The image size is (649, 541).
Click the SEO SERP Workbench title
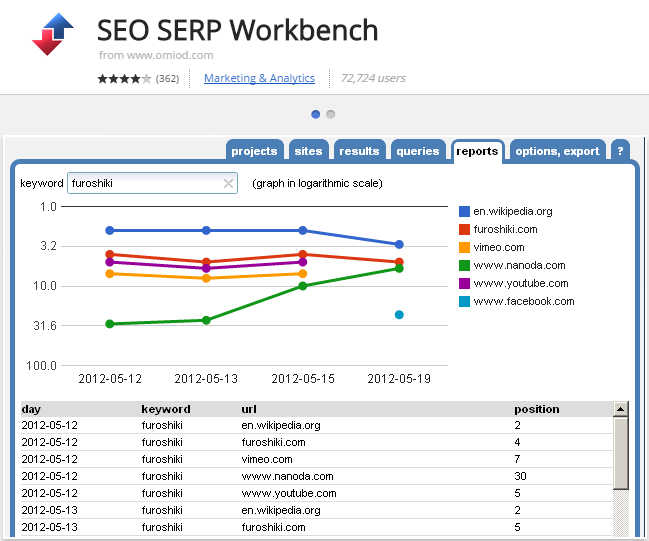click(238, 30)
